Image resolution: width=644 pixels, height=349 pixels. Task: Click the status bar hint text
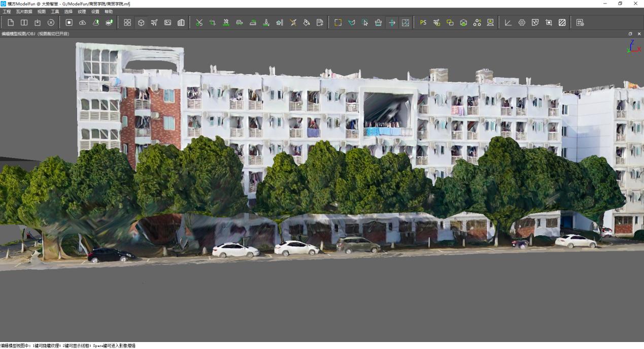[68, 345]
